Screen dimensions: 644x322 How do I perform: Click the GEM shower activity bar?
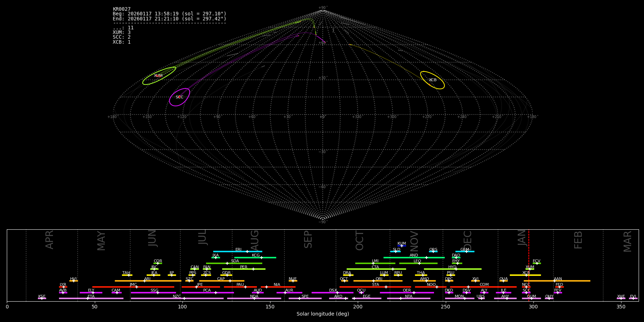(464, 252)
